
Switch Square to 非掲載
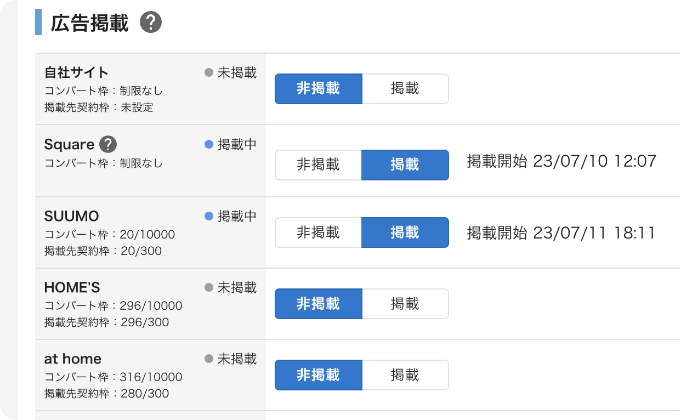(318, 165)
